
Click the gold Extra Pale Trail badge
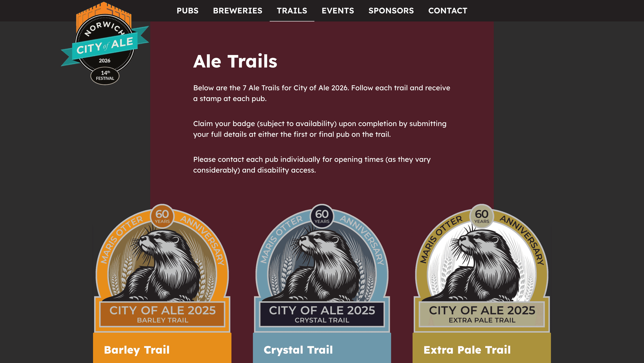[x=481, y=268]
